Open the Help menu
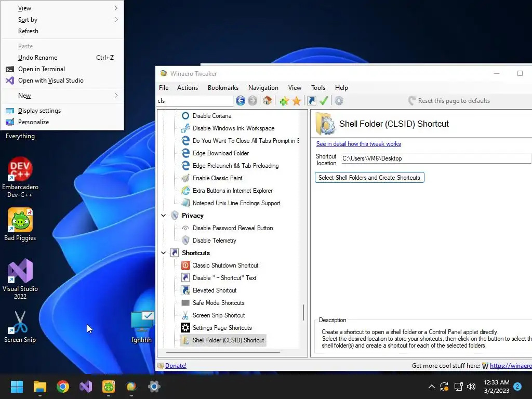 [341, 87]
